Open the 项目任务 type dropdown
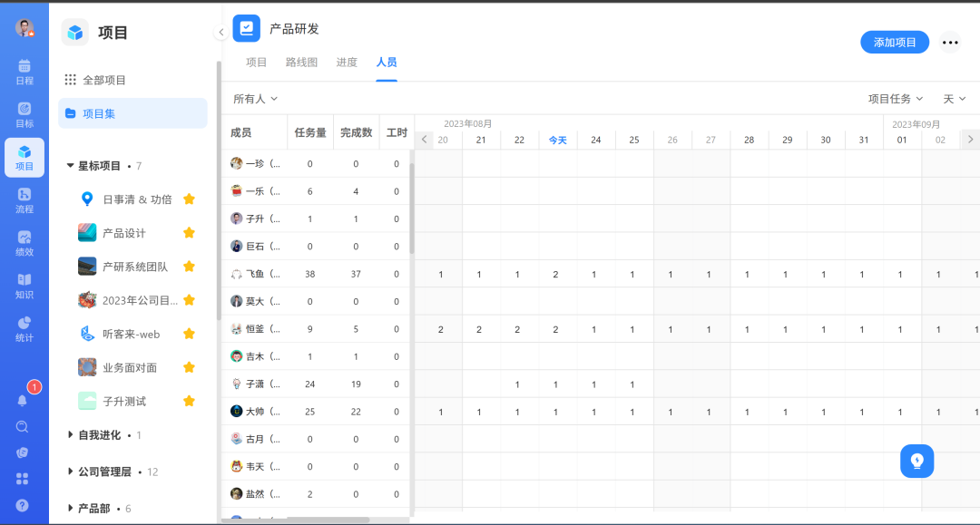 [895, 99]
